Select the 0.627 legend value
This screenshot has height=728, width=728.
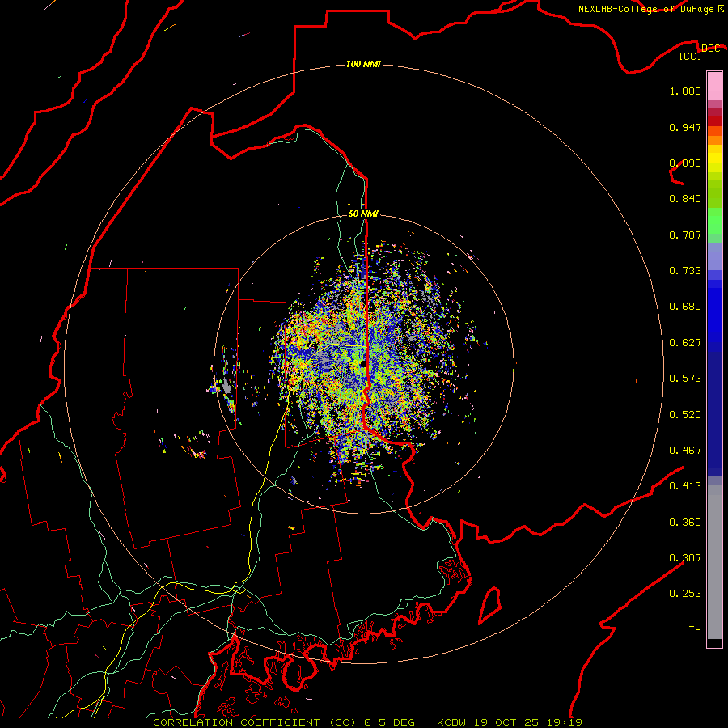click(685, 343)
